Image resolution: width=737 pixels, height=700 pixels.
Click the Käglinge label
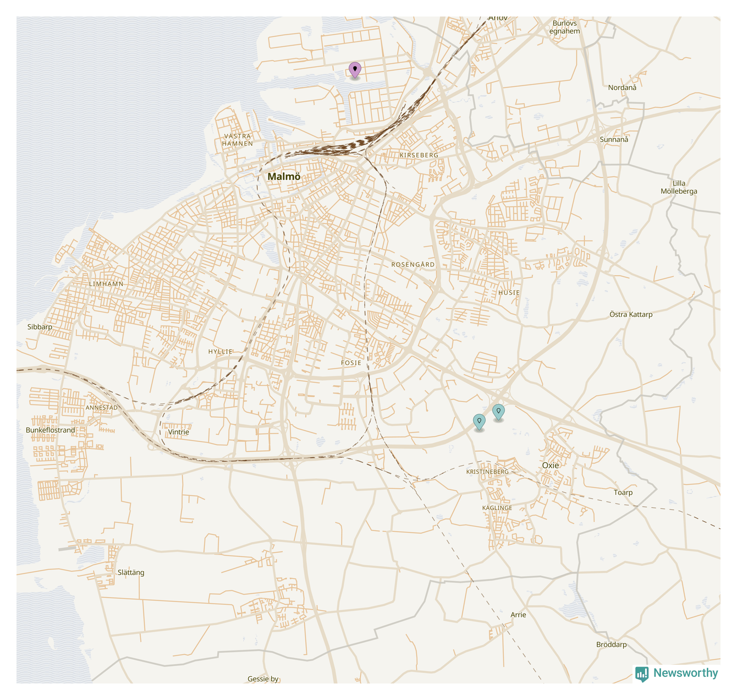click(497, 508)
